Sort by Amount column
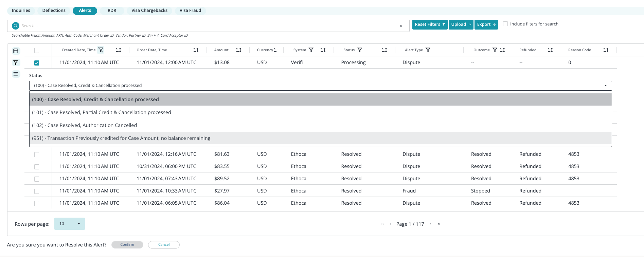Screen dimensions: 644x257 click(x=239, y=50)
